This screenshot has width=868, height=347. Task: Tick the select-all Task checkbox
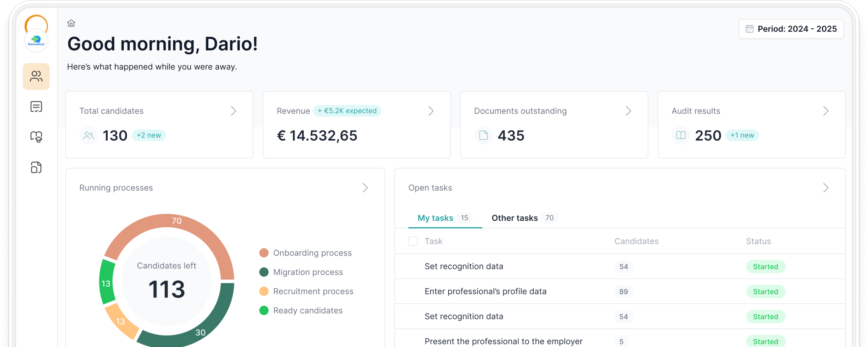(413, 241)
